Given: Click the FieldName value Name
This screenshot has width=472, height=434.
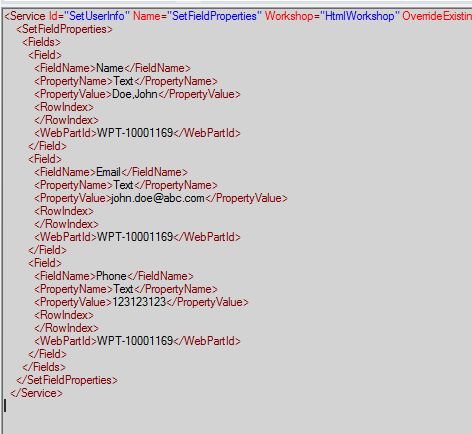Looking at the screenshot, I should [x=110, y=68].
